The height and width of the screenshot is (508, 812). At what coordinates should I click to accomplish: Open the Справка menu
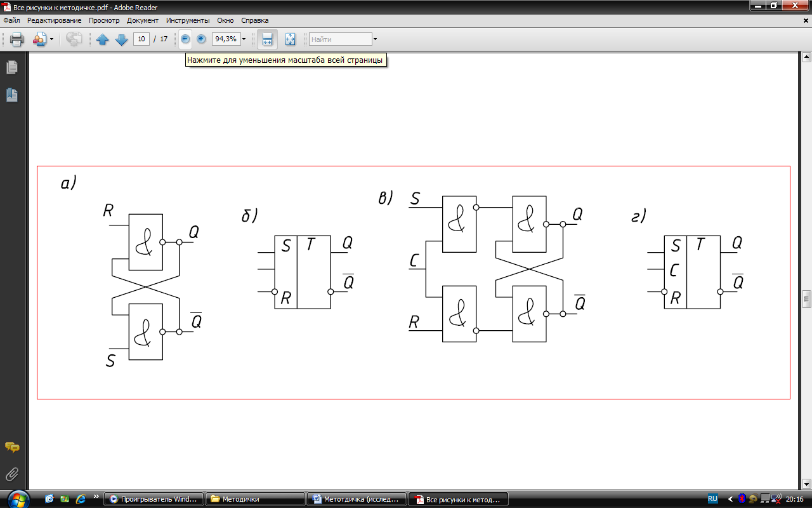point(255,20)
